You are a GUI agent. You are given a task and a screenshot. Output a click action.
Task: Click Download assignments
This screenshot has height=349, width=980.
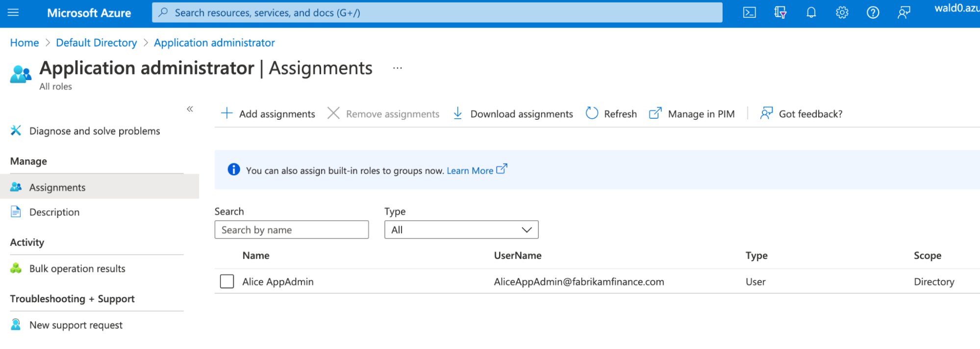point(513,114)
